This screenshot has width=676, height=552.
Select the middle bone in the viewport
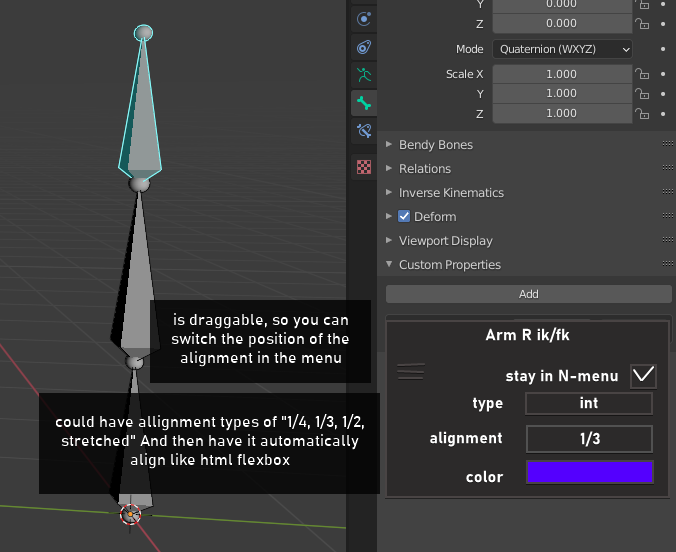point(137,280)
